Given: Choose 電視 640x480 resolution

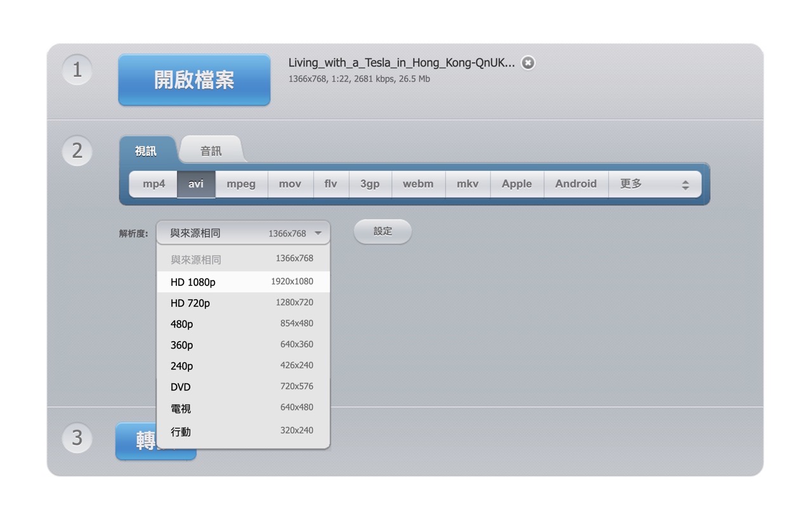Looking at the screenshot, I should pos(244,408).
